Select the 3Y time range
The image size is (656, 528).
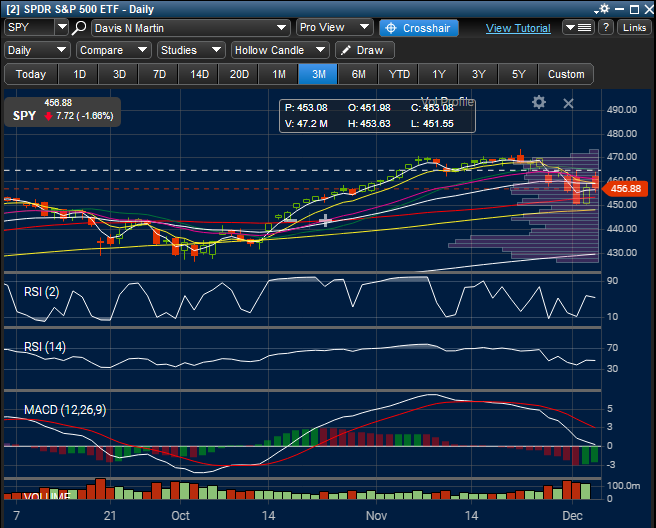479,74
